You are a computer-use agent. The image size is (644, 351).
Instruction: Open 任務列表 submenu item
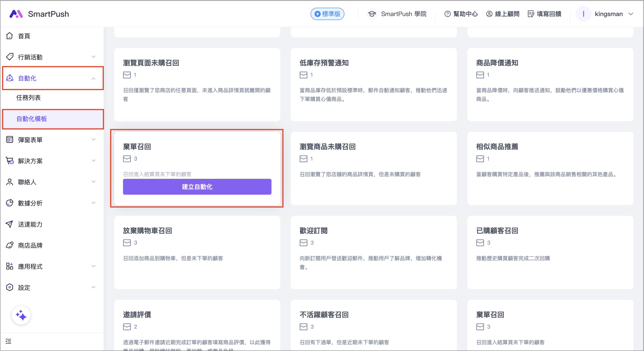(29, 98)
